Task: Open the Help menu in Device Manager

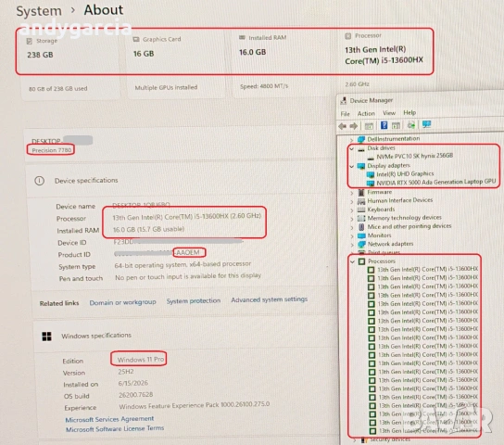Action: click(x=409, y=112)
